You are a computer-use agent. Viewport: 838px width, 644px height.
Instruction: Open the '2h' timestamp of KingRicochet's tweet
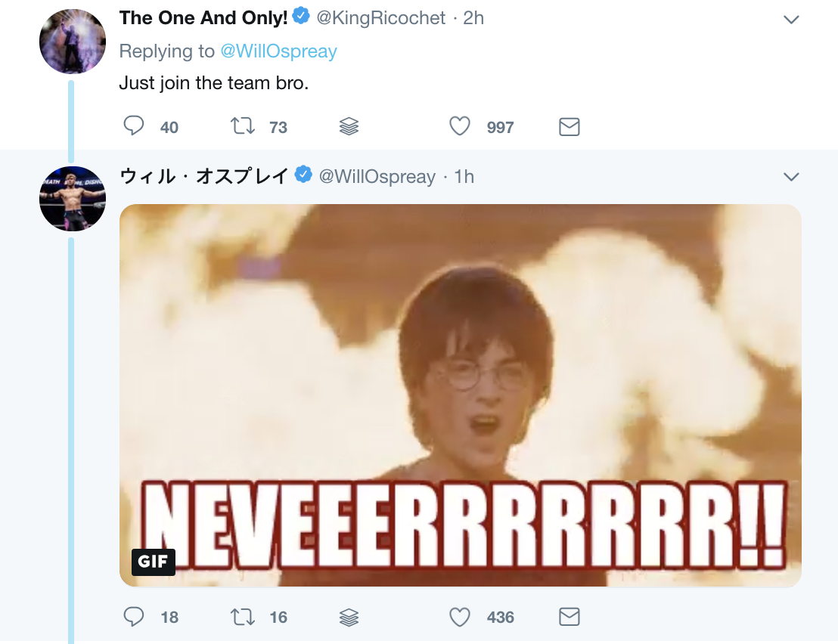pos(473,18)
